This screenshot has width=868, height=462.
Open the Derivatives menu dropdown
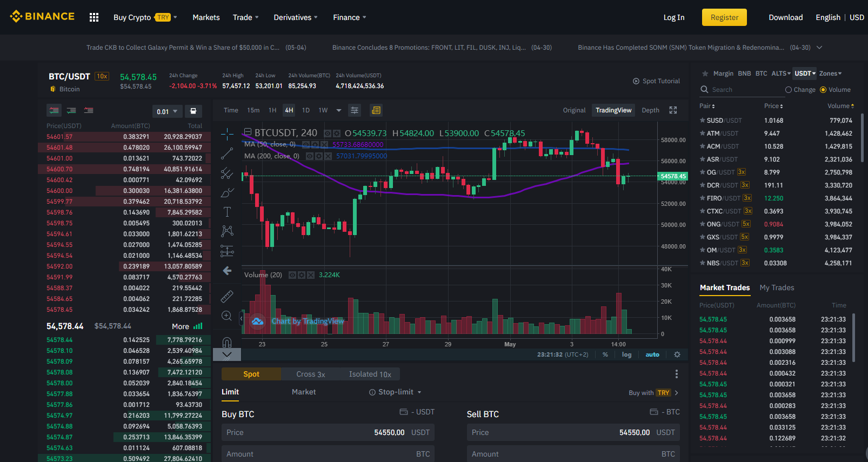pos(296,17)
